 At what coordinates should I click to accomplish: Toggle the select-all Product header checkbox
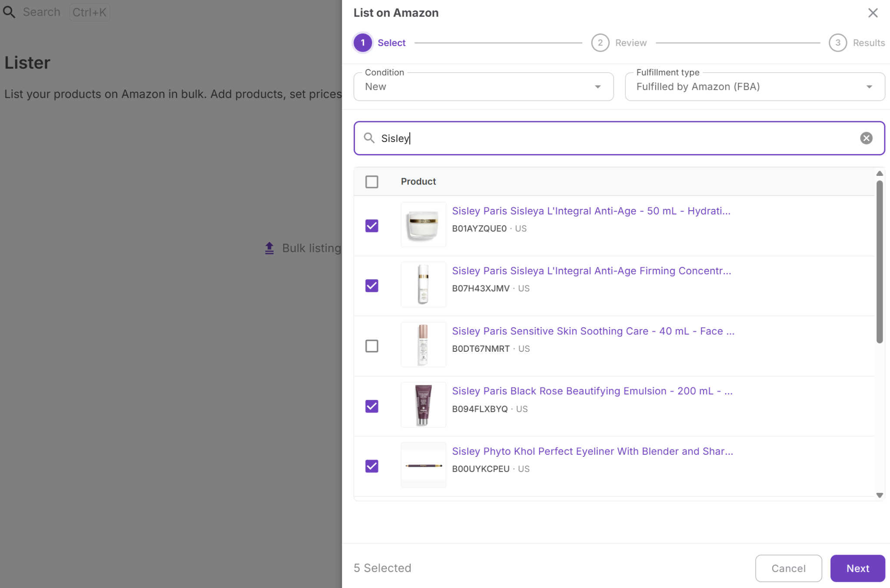point(372,182)
